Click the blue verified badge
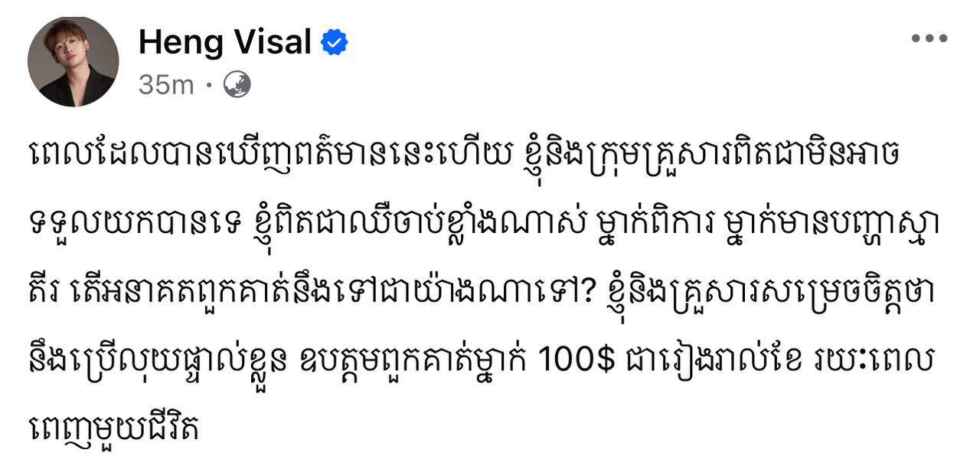This screenshot has width=980, height=466. (334, 43)
